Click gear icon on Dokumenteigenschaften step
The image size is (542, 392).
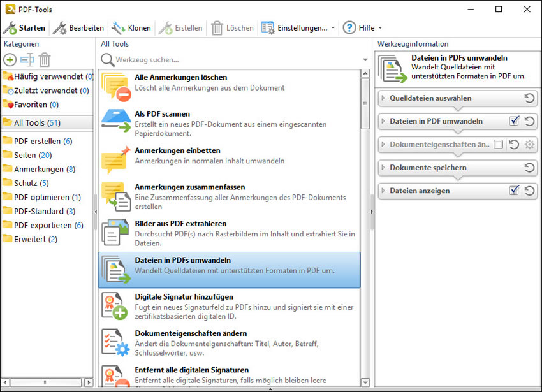[x=529, y=145]
